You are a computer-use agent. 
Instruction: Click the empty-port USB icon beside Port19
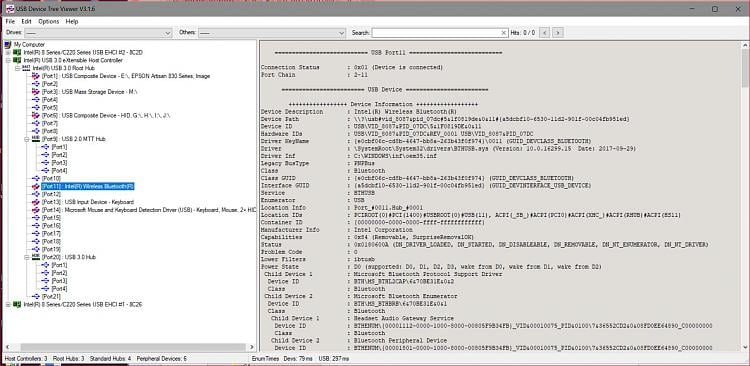tap(36, 249)
